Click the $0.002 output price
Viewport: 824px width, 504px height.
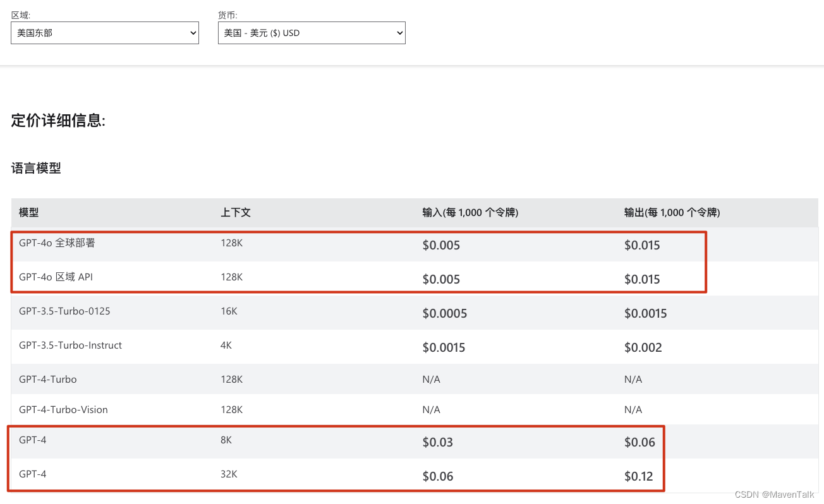(643, 347)
